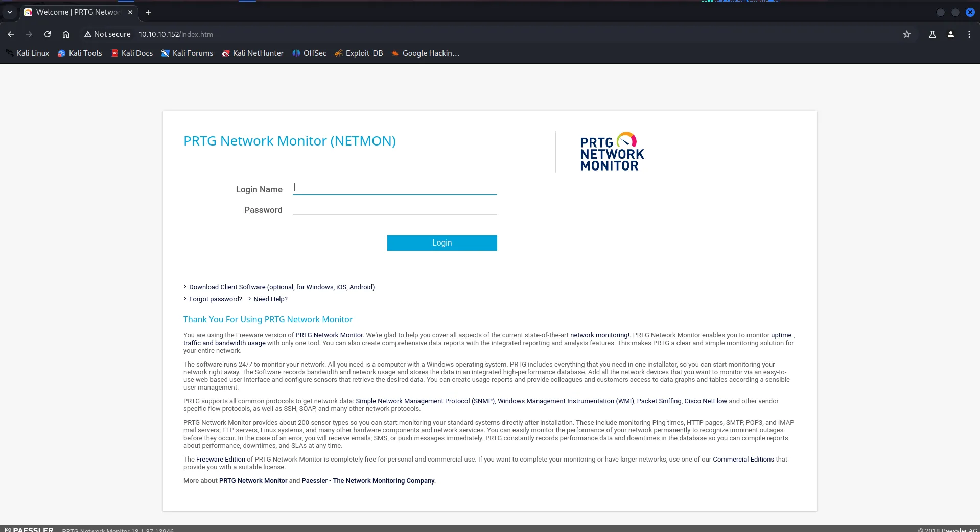Focus the Login Name input field

coord(395,188)
